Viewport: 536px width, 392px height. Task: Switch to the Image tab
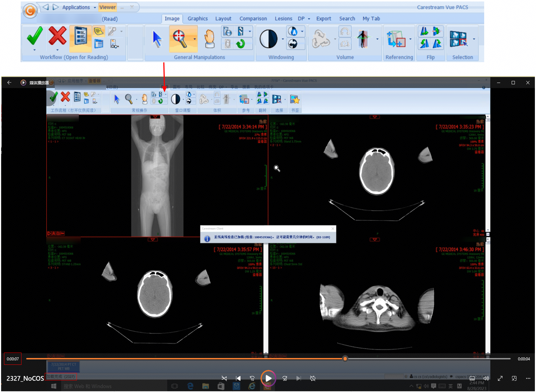coord(172,18)
